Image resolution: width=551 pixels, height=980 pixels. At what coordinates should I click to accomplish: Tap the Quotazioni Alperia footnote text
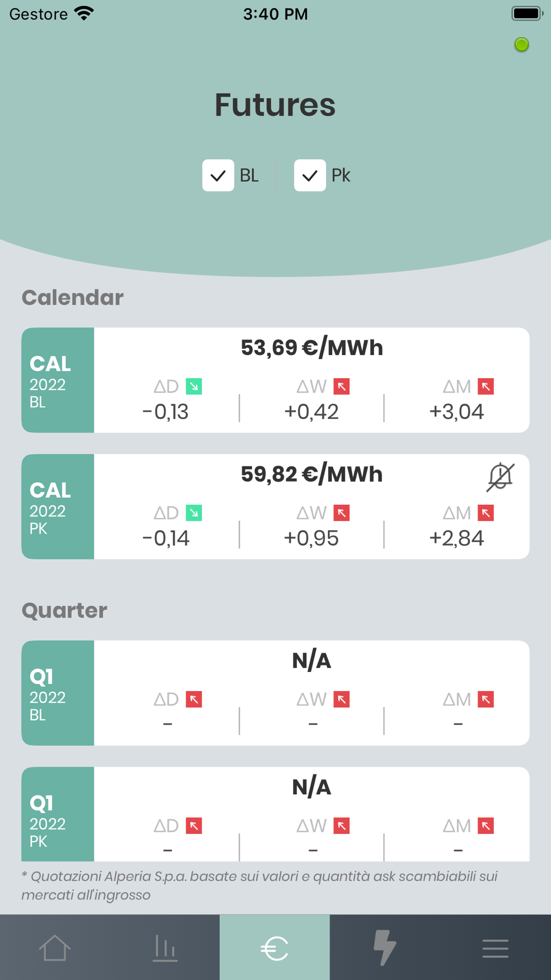tap(260, 885)
